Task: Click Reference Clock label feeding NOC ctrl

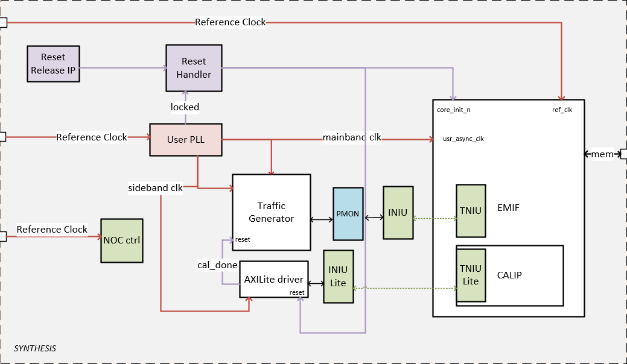Action: click(52, 230)
